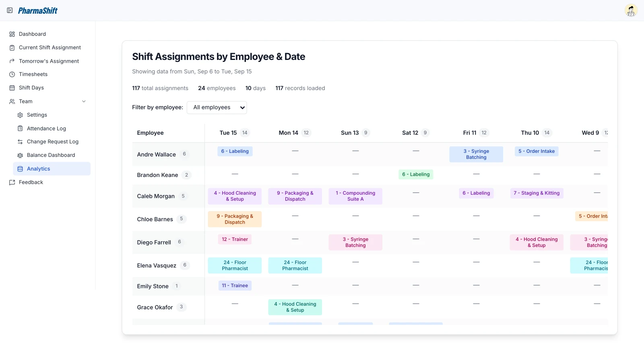
Task: Open the All employees filter dropdown
Action: click(x=217, y=107)
